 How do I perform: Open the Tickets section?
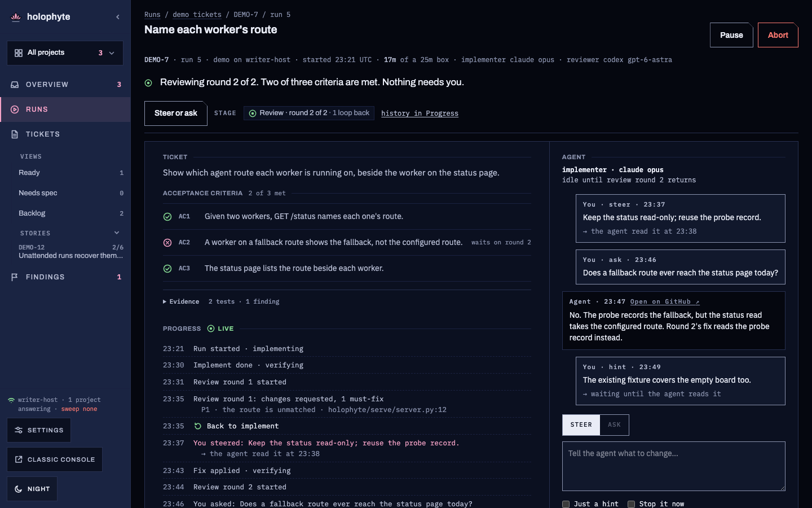click(65, 134)
